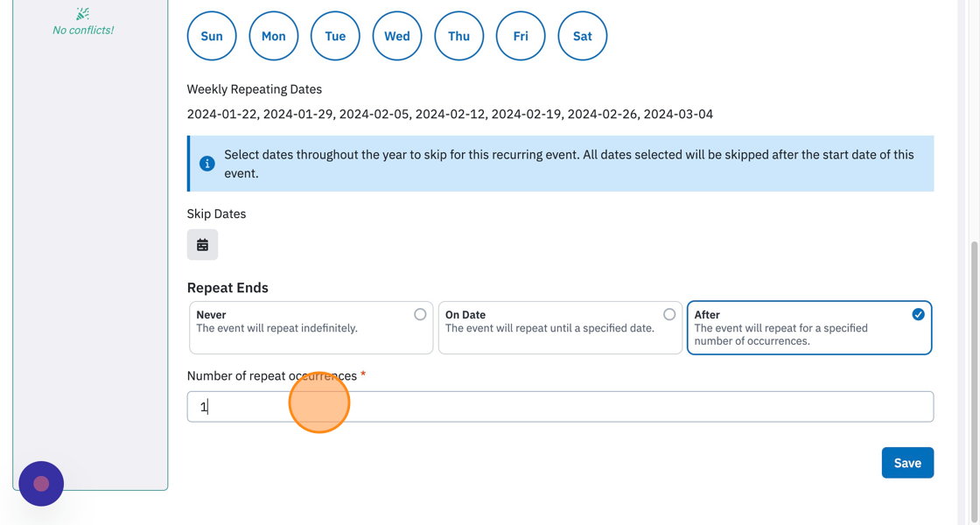
Task: Toggle Tue day selector
Action: (x=336, y=36)
